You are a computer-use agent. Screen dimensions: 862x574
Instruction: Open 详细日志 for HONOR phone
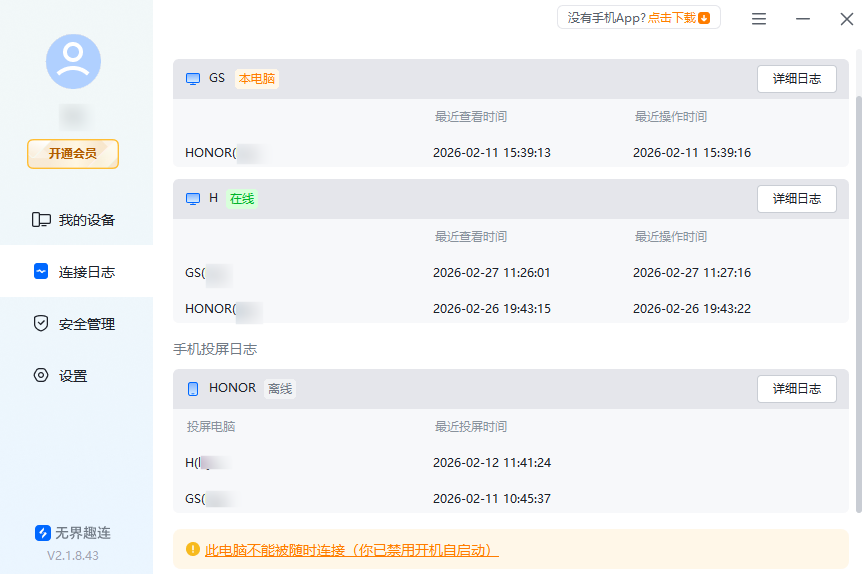796,389
